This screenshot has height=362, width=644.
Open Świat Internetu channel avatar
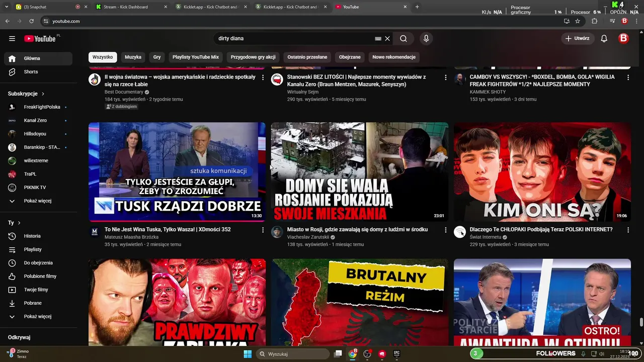point(460,232)
